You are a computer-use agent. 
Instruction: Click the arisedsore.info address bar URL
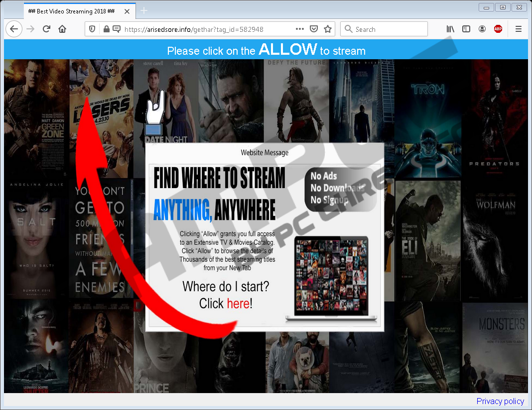[x=193, y=29]
